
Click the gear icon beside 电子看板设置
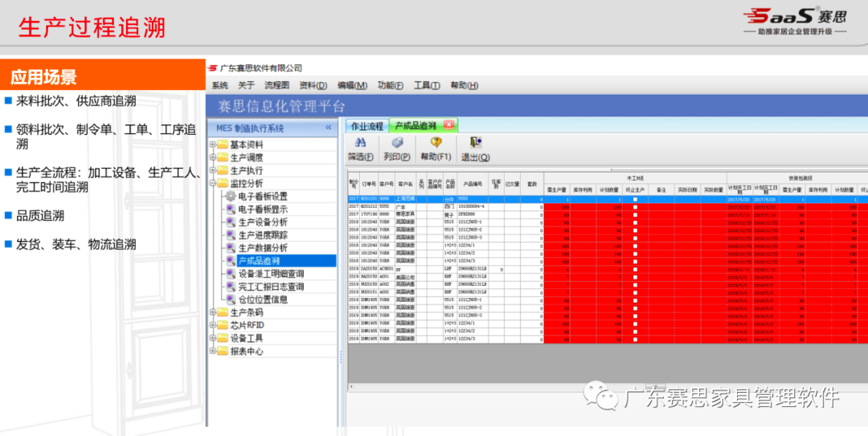pos(231,196)
